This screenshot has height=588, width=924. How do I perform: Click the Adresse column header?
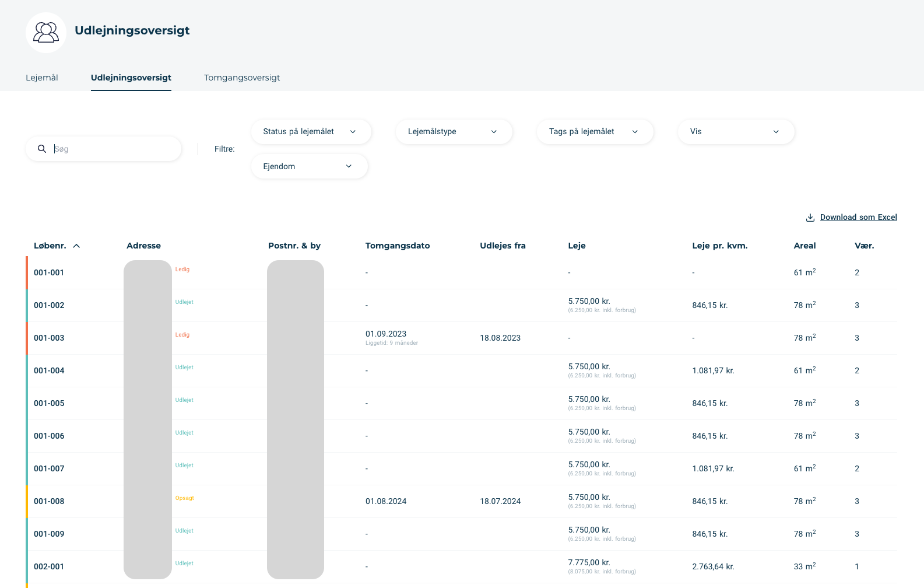143,246
